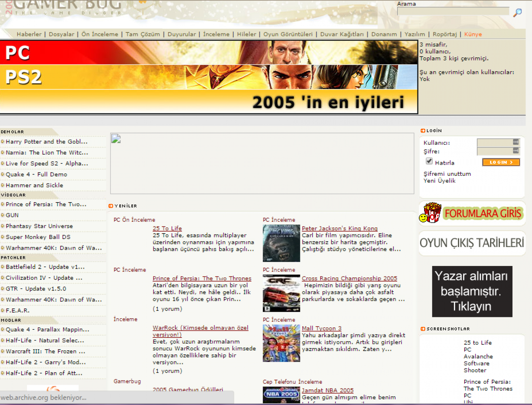
Task: Open the Oyun Çıkış Tarihleri banner
Action: pos(472,243)
